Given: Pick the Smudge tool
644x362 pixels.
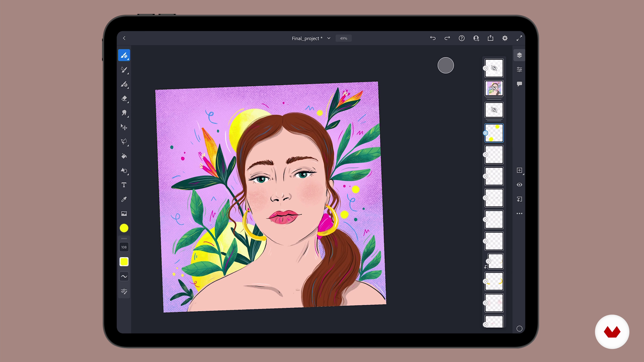Looking at the screenshot, I should point(124,113).
